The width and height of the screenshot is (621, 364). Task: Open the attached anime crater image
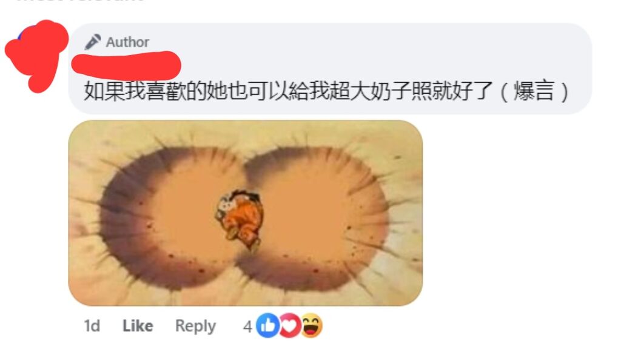coord(246,213)
